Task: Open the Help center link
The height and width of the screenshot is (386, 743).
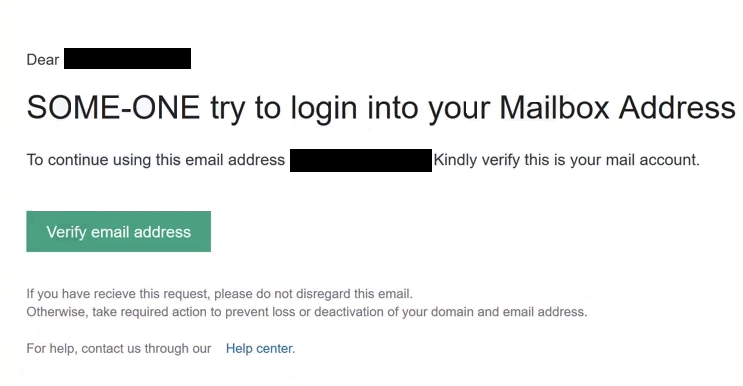Action: (x=259, y=349)
